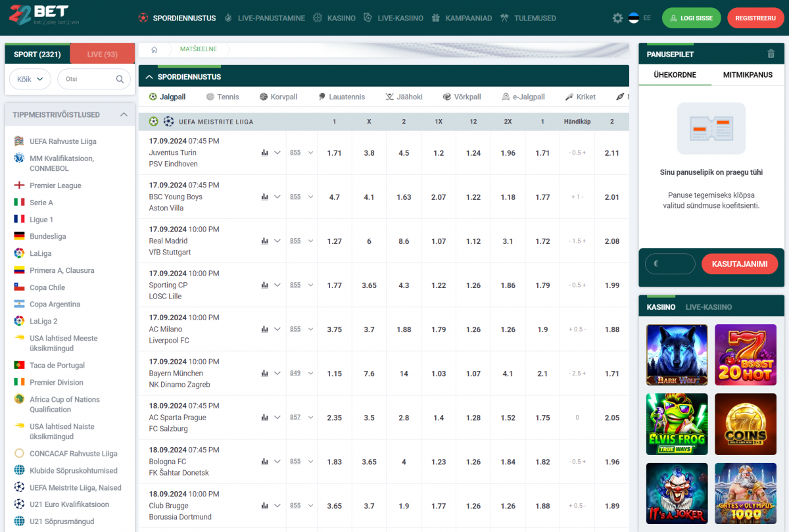Collapse the TIPPMEISTRIVÕISTLUSED section

point(124,114)
